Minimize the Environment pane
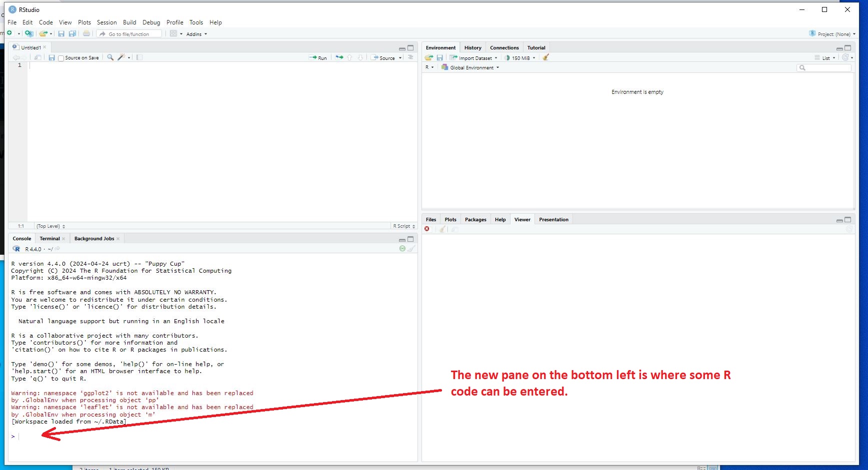The width and height of the screenshot is (868, 470). point(839,48)
